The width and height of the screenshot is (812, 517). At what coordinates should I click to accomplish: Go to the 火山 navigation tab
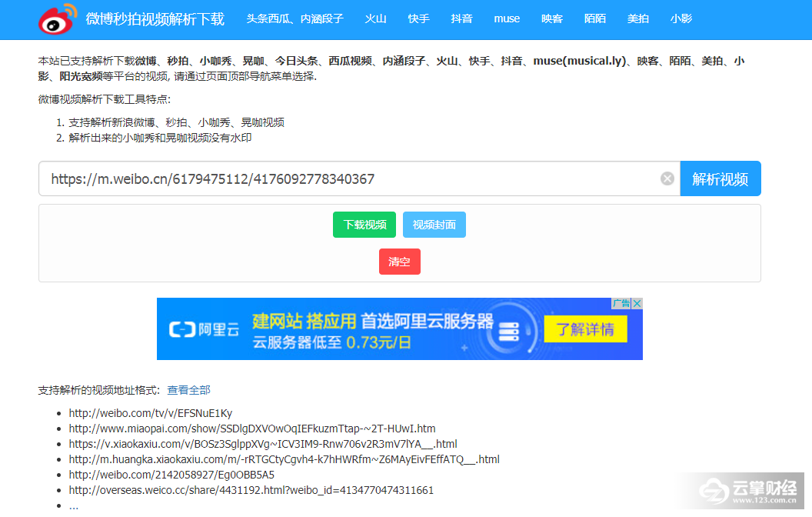tap(375, 18)
